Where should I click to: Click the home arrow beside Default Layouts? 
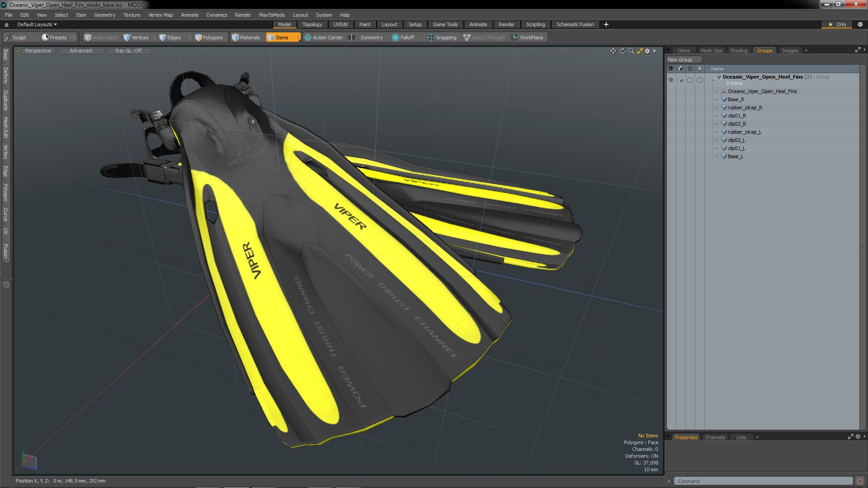pyautogui.click(x=6, y=24)
